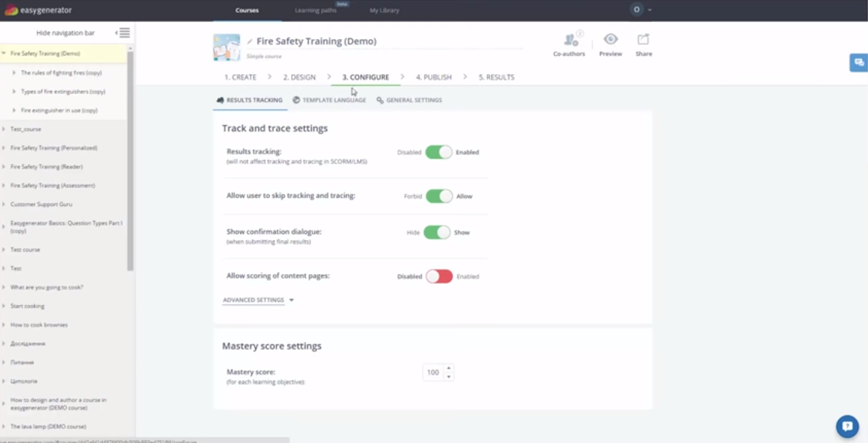This screenshot has width=868, height=443.
Task: Open the user account dropdown arrow
Action: (650, 10)
